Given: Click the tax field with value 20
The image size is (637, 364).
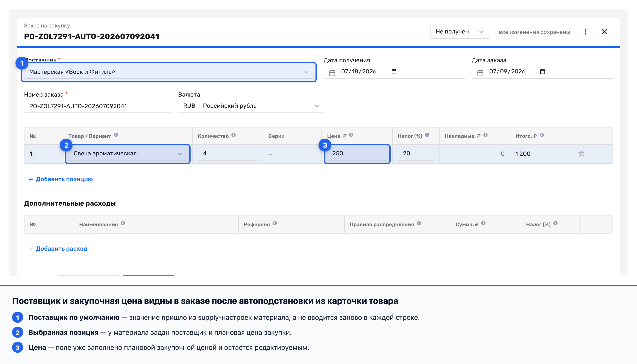Looking at the screenshot, I should click(416, 154).
